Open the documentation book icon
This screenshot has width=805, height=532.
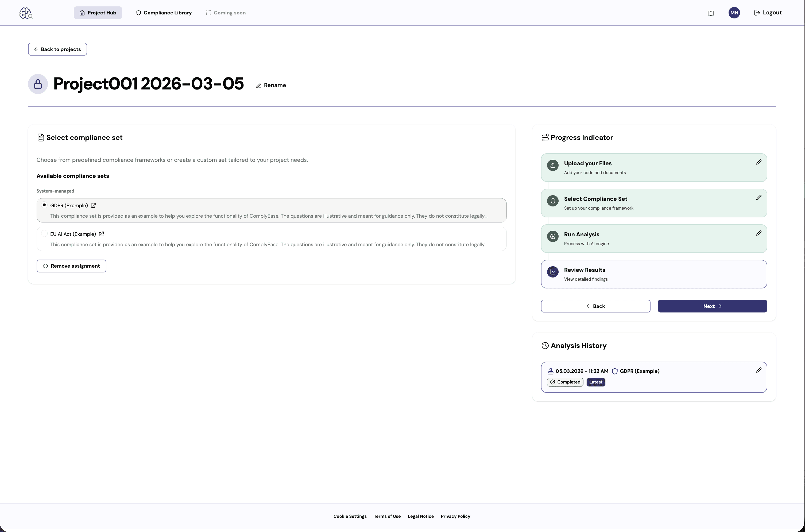711,13
